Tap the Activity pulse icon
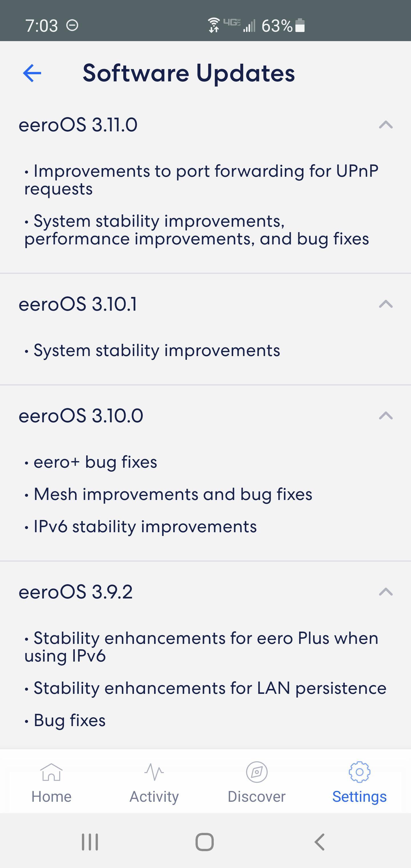This screenshot has height=868, width=411. coord(154,771)
